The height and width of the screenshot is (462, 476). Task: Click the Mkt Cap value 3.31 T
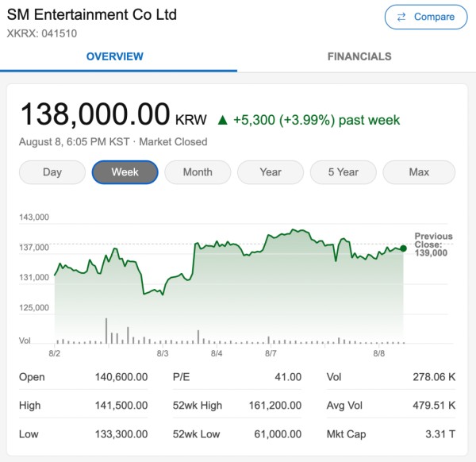440,434
